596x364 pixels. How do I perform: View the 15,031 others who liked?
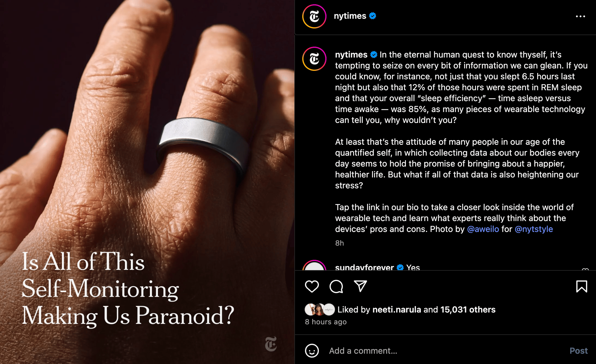coord(468,309)
